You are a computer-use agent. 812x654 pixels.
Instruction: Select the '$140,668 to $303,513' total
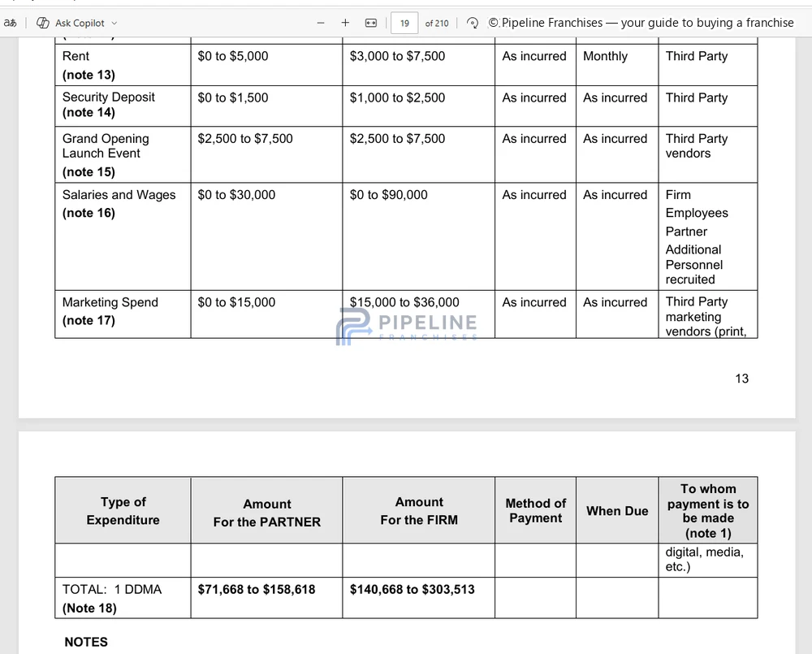[x=412, y=589]
